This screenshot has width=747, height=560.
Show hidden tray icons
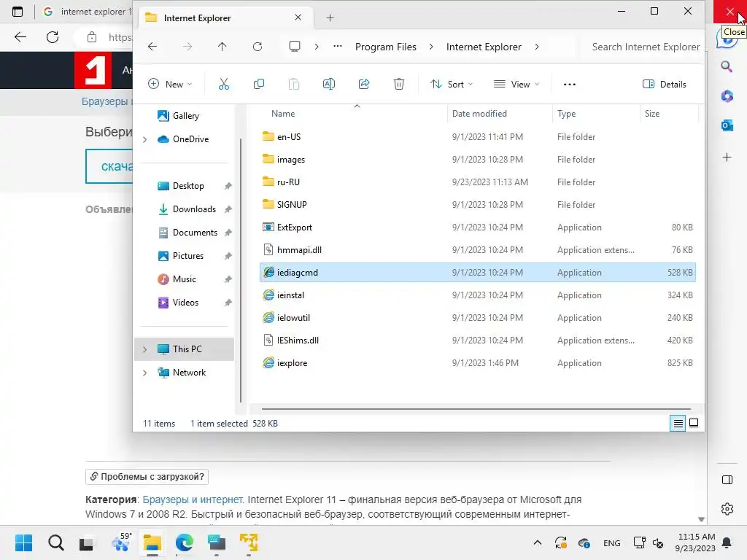[x=538, y=542]
